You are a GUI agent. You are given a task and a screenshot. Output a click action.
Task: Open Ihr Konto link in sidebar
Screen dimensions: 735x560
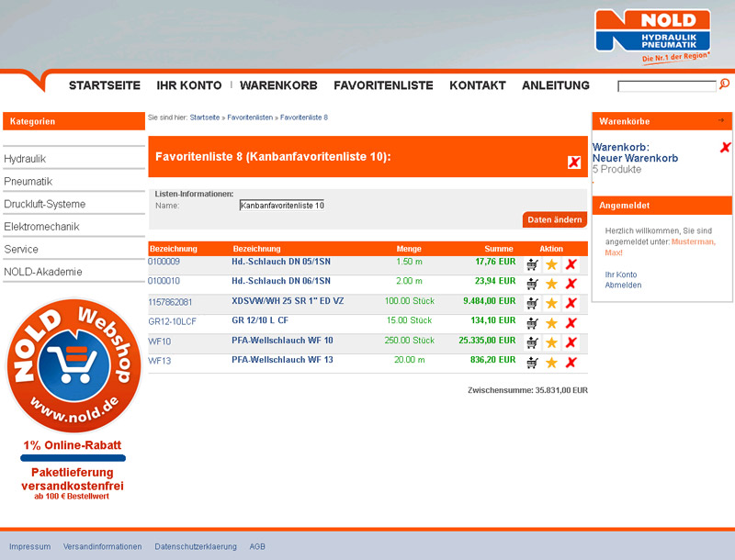[x=621, y=274]
